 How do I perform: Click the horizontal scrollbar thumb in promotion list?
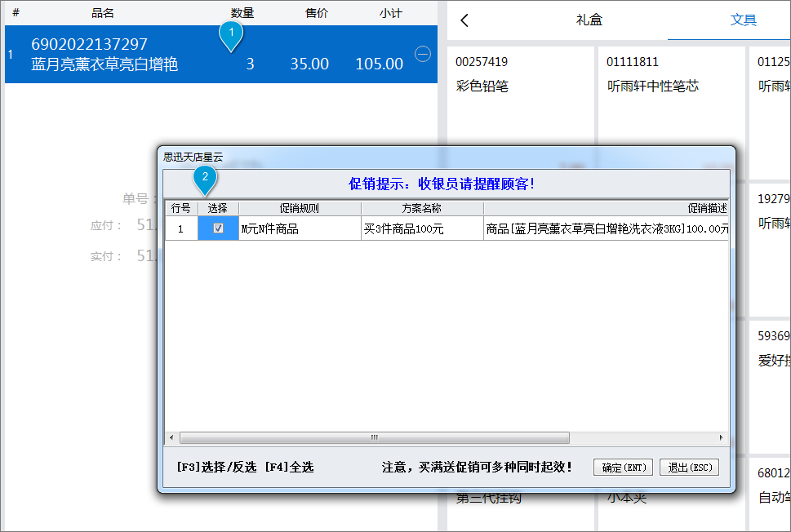375,437
